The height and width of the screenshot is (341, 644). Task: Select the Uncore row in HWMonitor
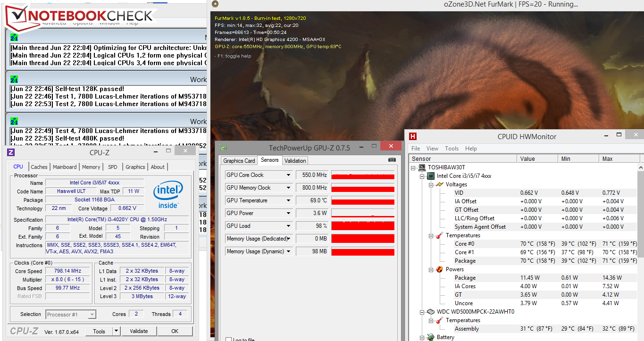click(523, 303)
